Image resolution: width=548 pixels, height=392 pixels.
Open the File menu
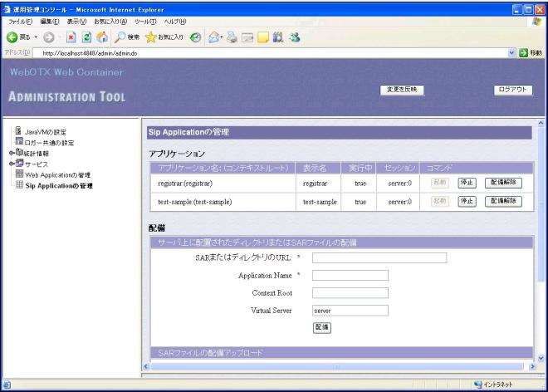tap(20, 22)
